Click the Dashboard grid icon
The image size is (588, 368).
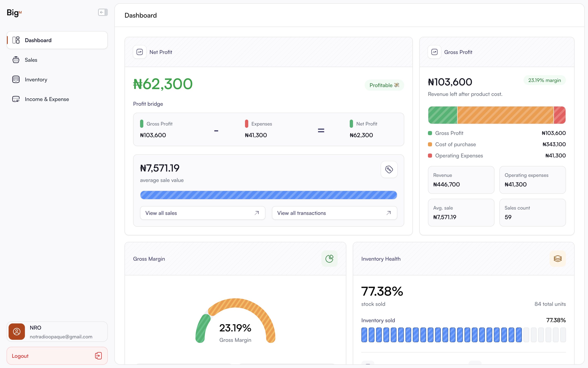click(x=16, y=40)
